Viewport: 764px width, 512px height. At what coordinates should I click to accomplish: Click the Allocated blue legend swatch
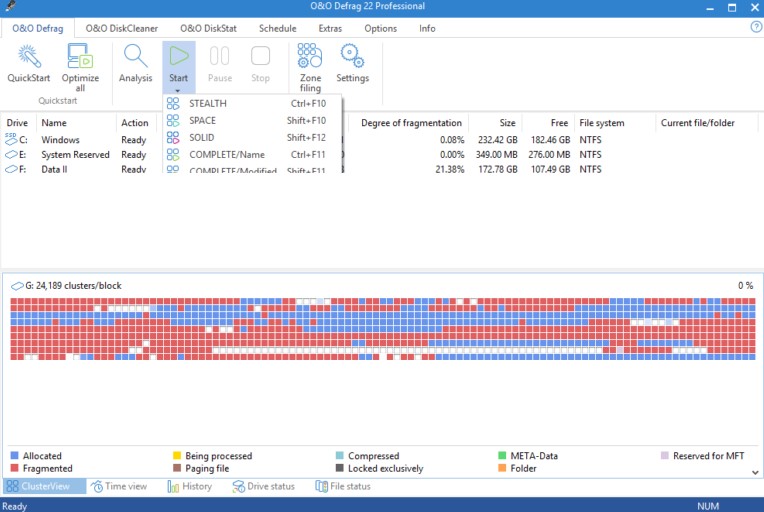[15, 455]
